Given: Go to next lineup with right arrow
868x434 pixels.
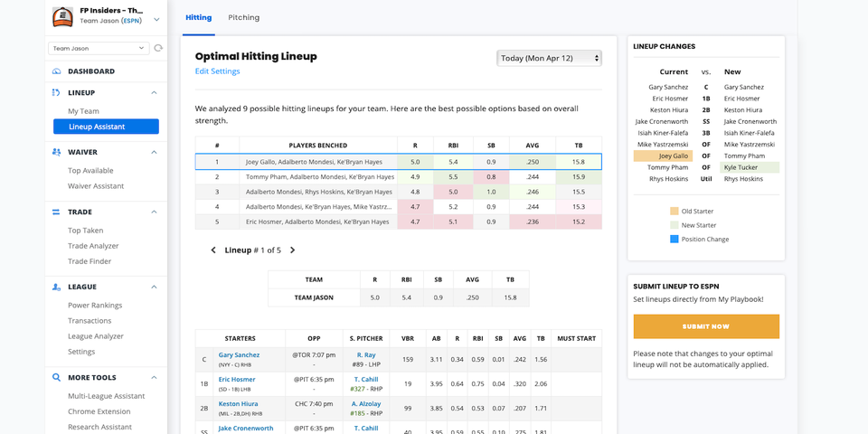Looking at the screenshot, I should (293, 250).
